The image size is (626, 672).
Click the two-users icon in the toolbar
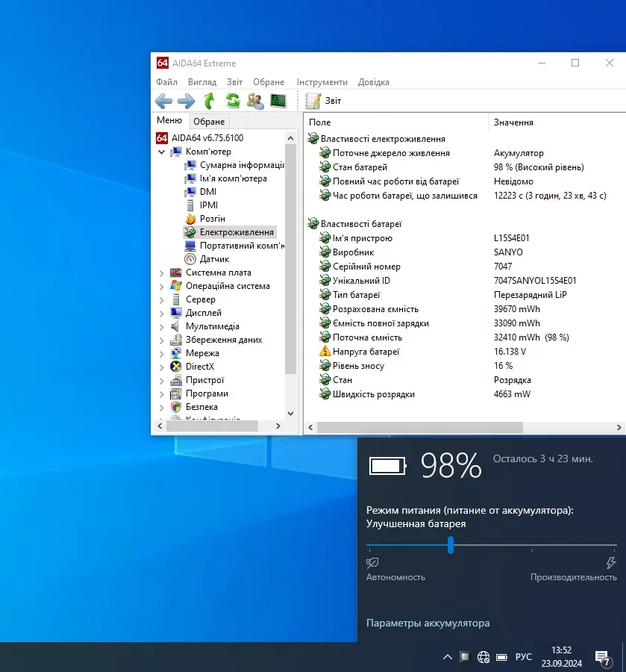coord(255,101)
